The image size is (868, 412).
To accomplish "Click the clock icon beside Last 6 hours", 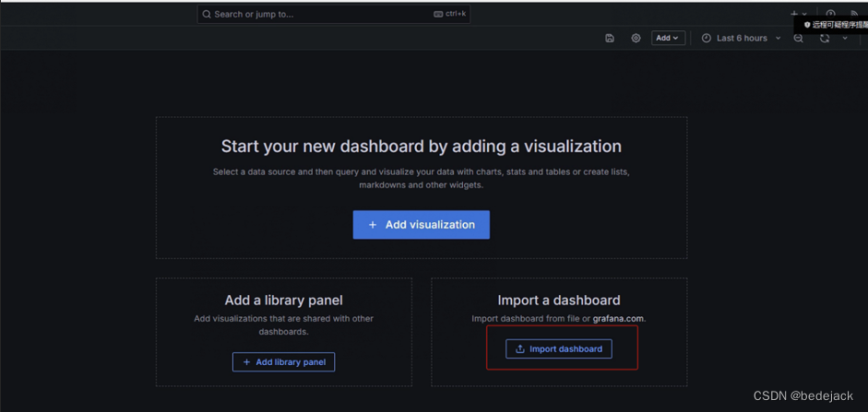I will pyautogui.click(x=707, y=39).
